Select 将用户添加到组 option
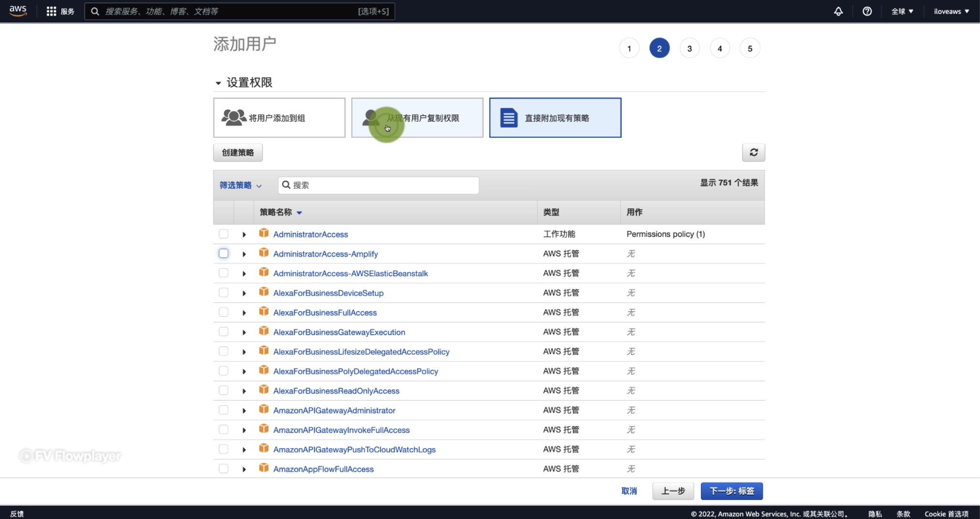This screenshot has height=519, width=980. tap(279, 118)
